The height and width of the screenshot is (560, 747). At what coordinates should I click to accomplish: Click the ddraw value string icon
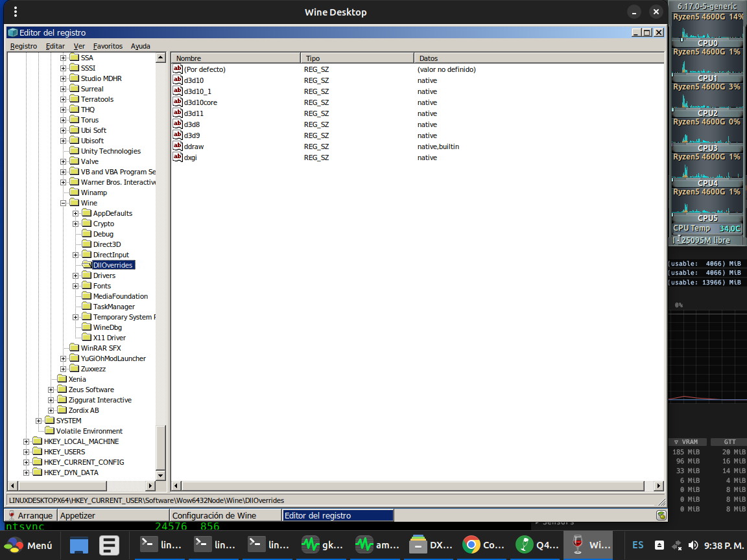coord(178,146)
